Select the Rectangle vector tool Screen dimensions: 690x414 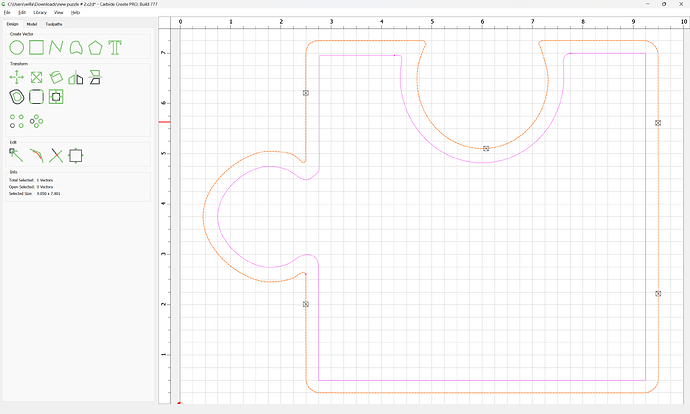point(36,47)
